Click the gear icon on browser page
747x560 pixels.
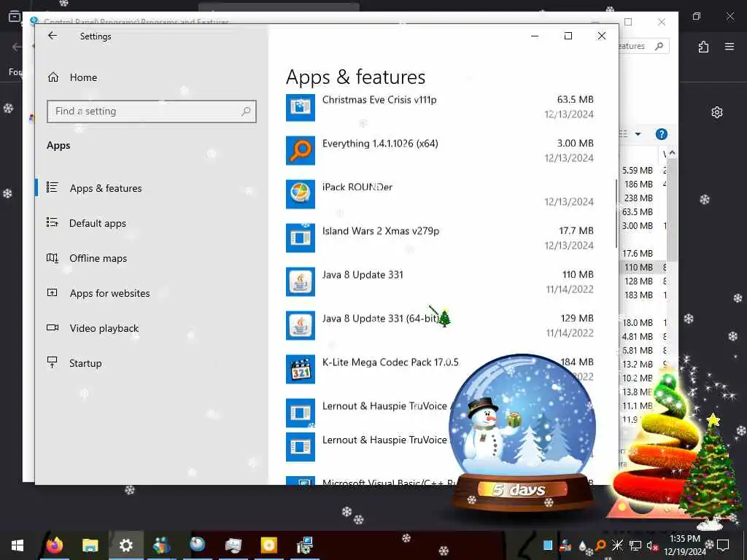click(717, 112)
